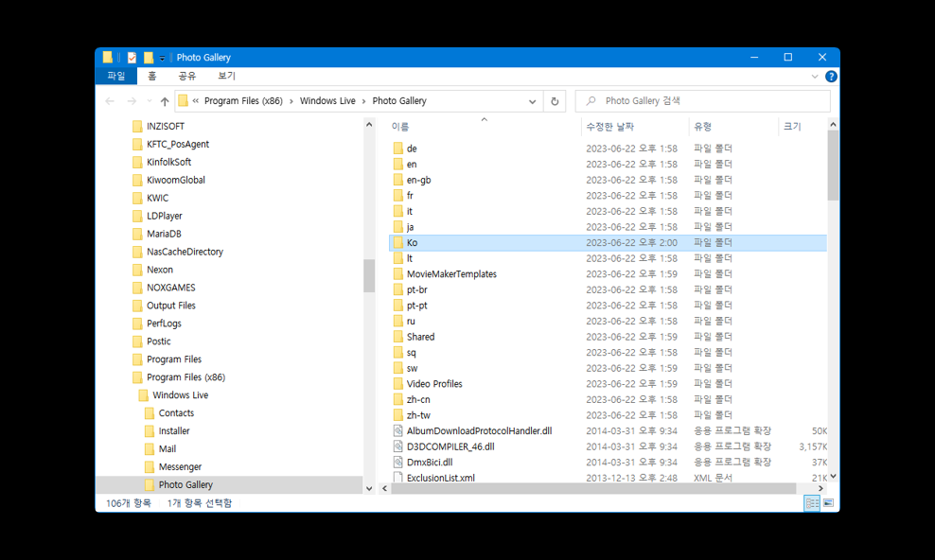Select the it folder

(x=409, y=211)
